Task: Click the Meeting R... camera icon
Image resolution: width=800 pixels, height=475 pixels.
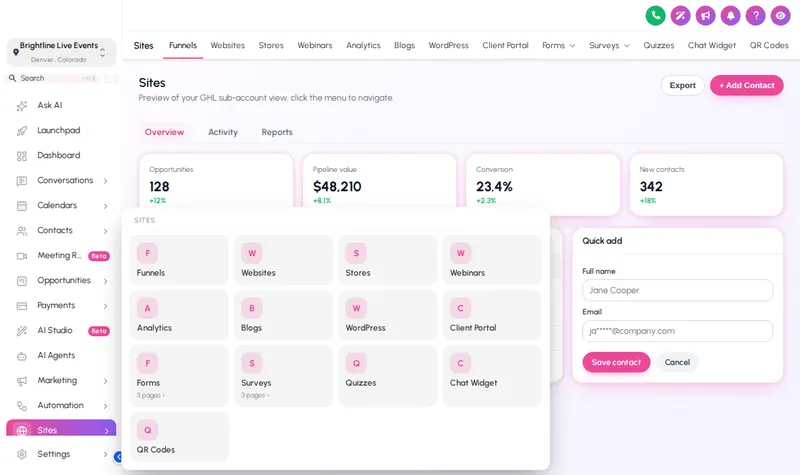Action: tap(22, 256)
